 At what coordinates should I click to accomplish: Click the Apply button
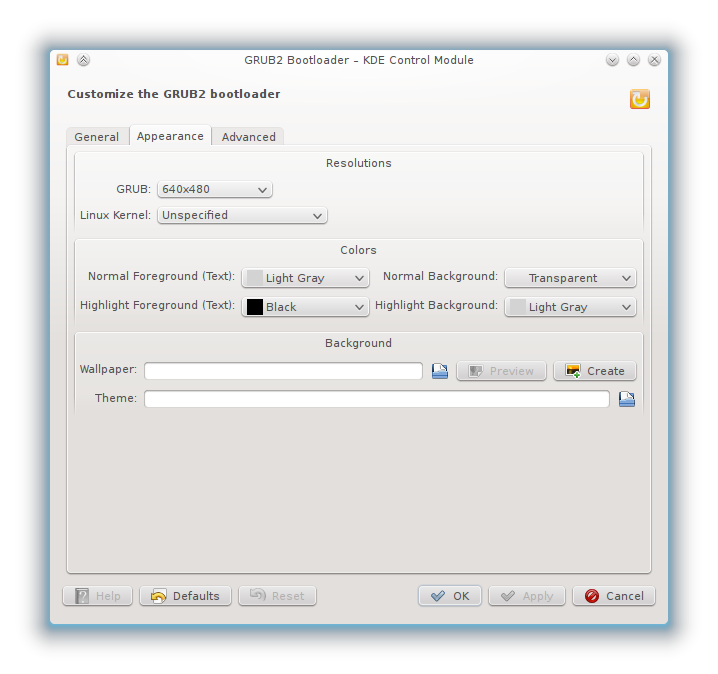[x=527, y=596]
